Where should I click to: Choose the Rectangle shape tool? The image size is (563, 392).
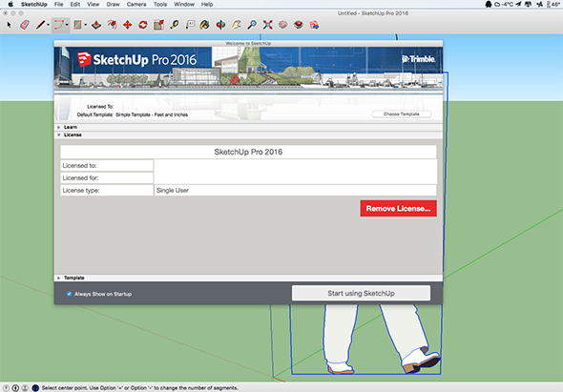(77, 25)
